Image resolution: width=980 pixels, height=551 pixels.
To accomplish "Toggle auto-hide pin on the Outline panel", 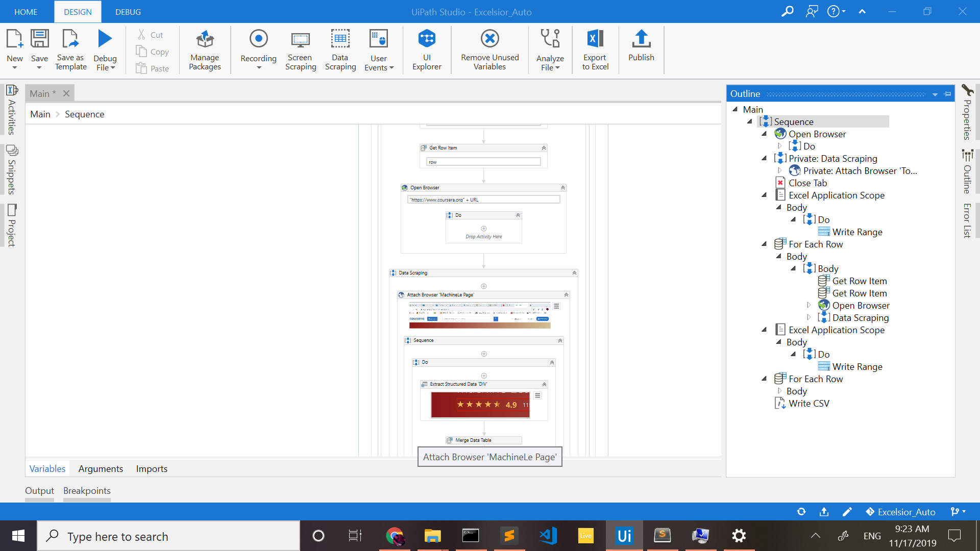I will point(948,94).
